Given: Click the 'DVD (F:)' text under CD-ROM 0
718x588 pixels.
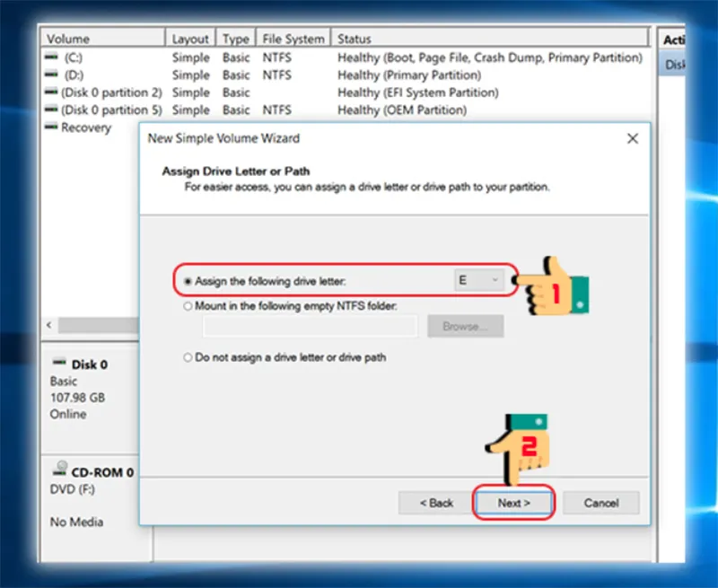Looking at the screenshot, I should [x=73, y=489].
